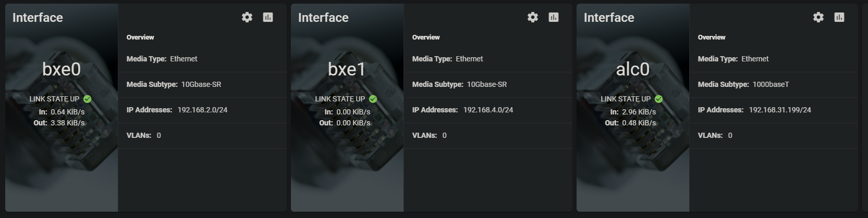Open reports chart icon for bxe1
This screenshot has height=218, width=868.
554,17
